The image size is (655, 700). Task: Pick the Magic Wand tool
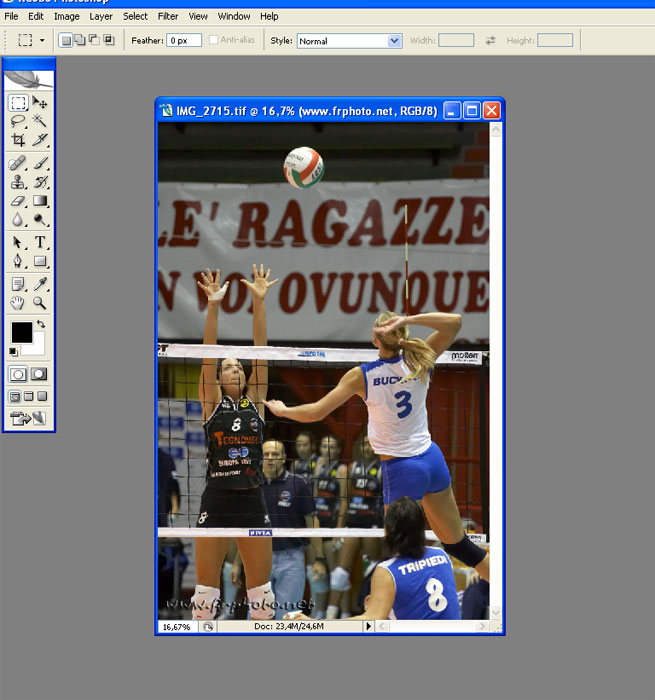coord(40,122)
